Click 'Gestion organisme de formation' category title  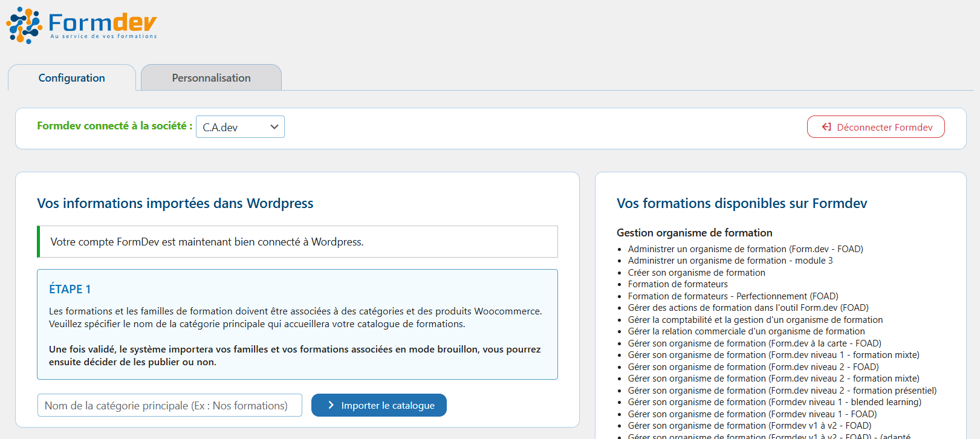pyautogui.click(x=694, y=233)
